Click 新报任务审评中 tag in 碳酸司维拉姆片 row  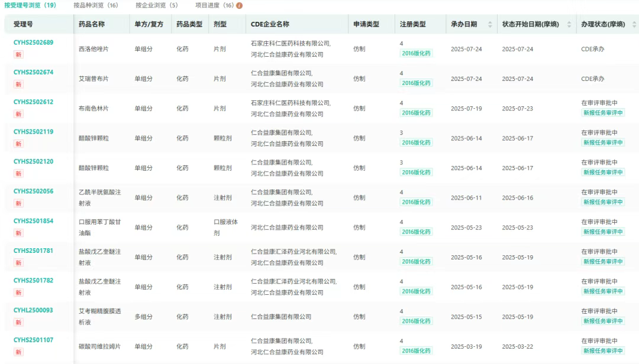tap(603, 350)
